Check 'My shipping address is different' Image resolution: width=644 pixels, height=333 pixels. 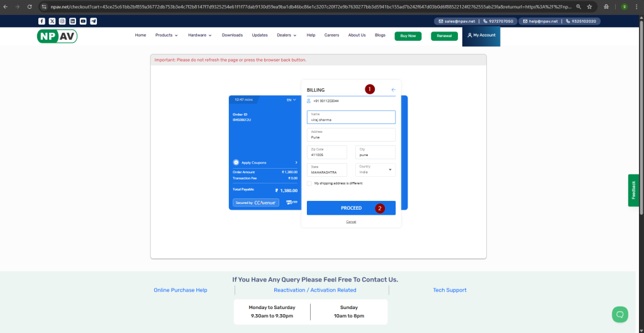pyautogui.click(x=309, y=183)
